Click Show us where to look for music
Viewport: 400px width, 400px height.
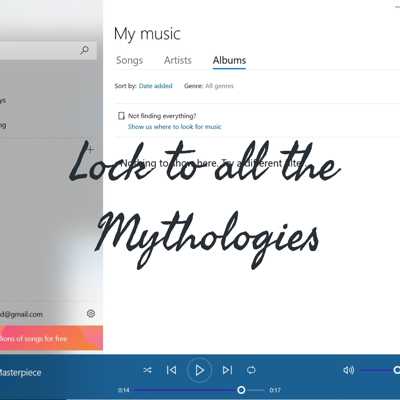click(175, 127)
